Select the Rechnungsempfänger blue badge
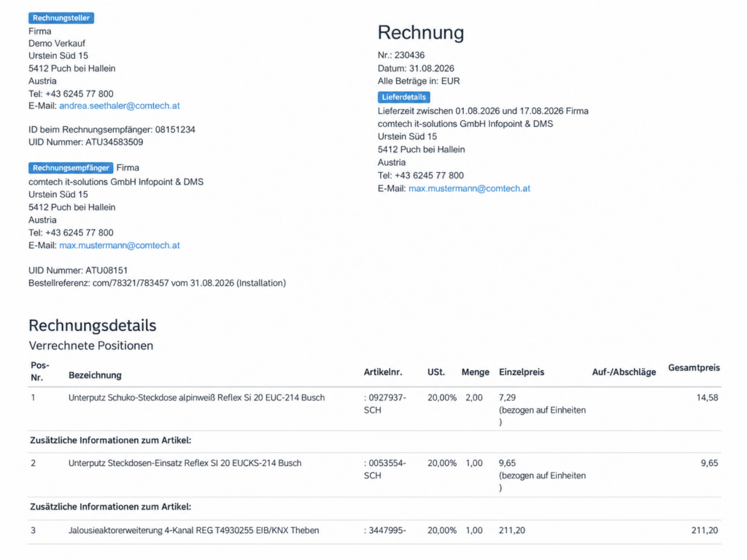Image resolution: width=747 pixels, height=560 pixels. [x=71, y=168]
